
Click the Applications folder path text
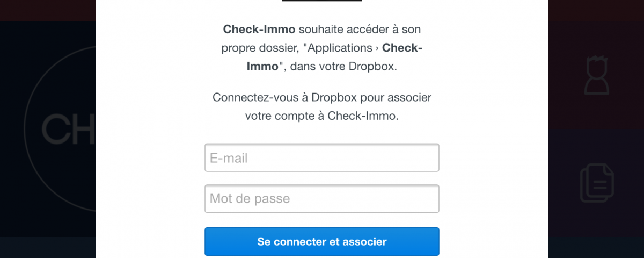(x=338, y=48)
